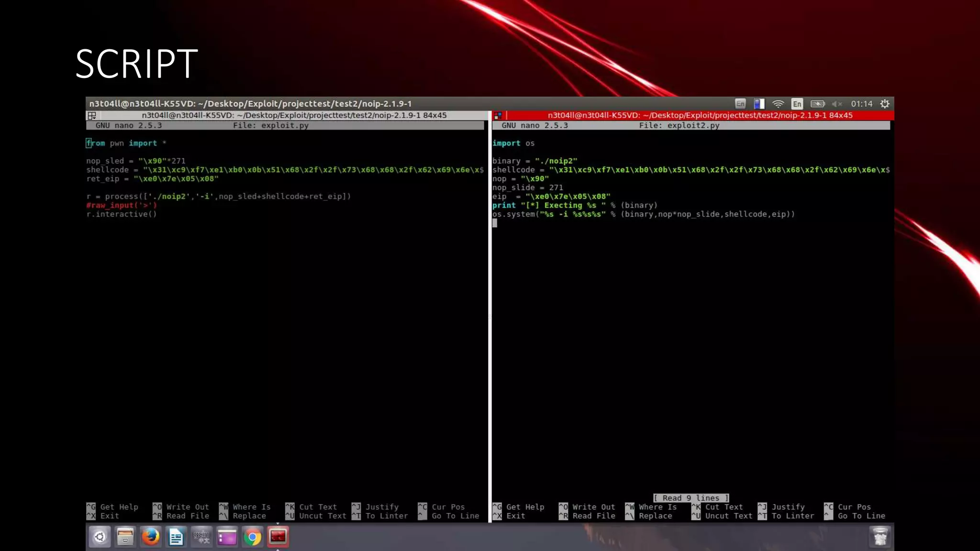Focus the red exploit2.py terminal title bar
The width and height of the screenshot is (980, 551).
click(700, 115)
